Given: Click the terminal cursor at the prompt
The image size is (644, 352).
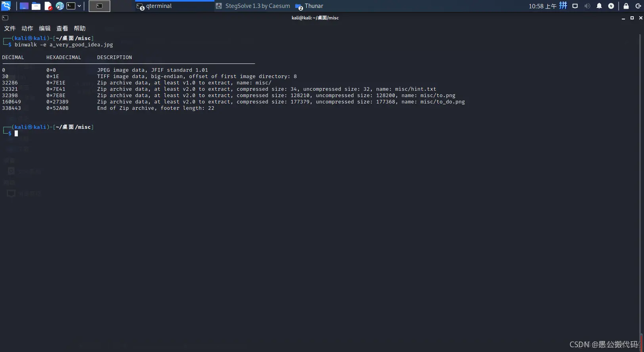Looking at the screenshot, I should coord(16,134).
